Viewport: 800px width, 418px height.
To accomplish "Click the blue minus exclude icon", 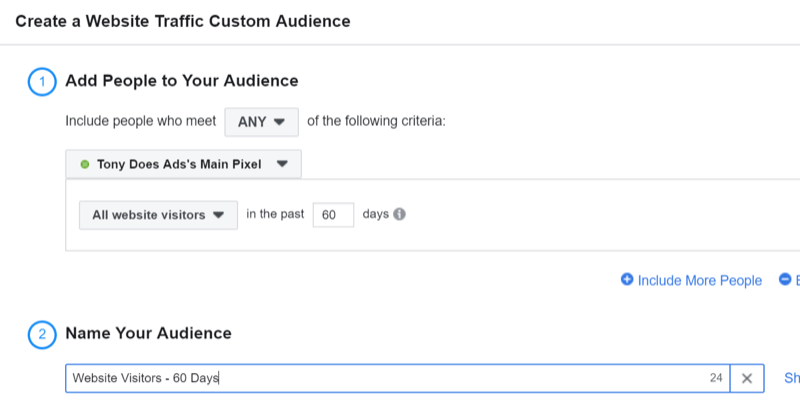I will 785,280.
